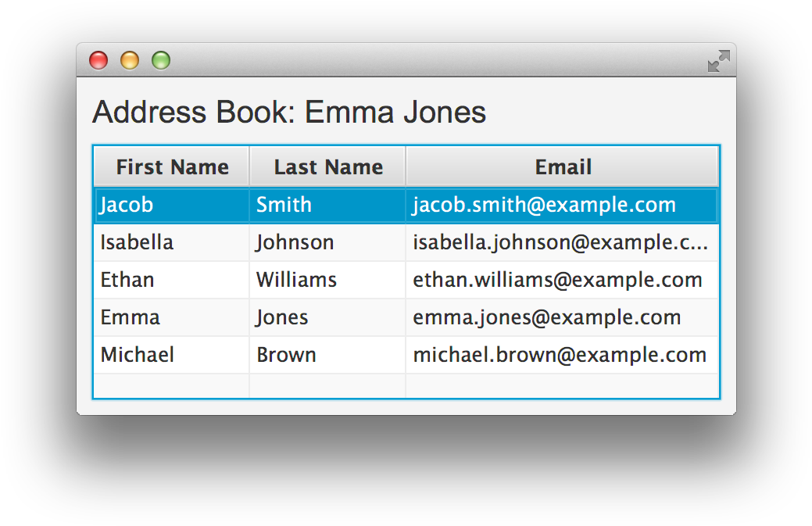Click the Brown last name cell
The width and height of the screenshot is (812, 526).
pos(287,355)
